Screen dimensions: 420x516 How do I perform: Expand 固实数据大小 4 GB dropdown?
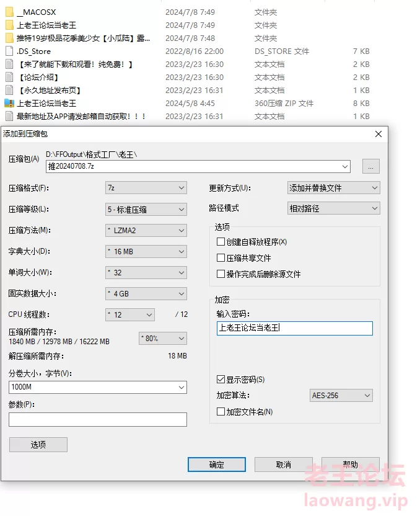pos(146,293)
